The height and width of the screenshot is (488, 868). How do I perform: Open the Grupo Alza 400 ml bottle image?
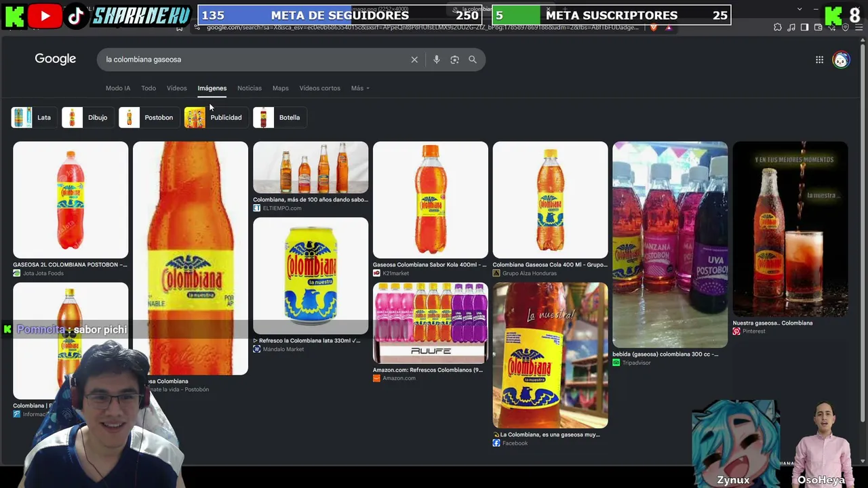pyautogui.click(x=551, y=199)
